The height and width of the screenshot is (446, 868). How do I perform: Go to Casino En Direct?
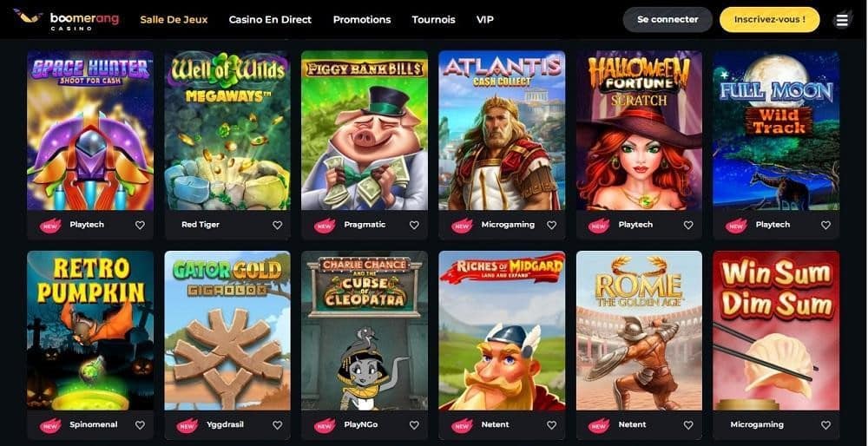pos(270,20)
